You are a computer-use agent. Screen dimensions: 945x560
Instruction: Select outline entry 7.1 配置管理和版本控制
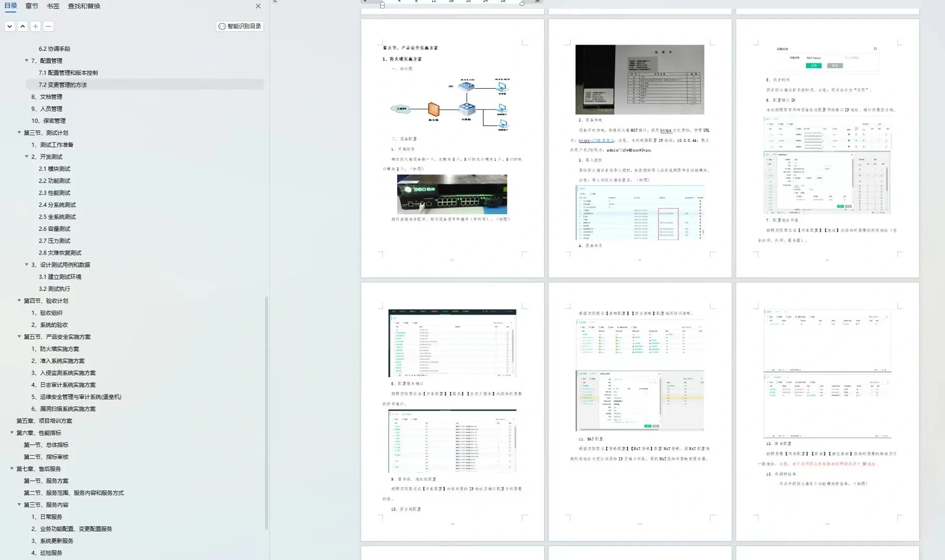click(68, 73)
